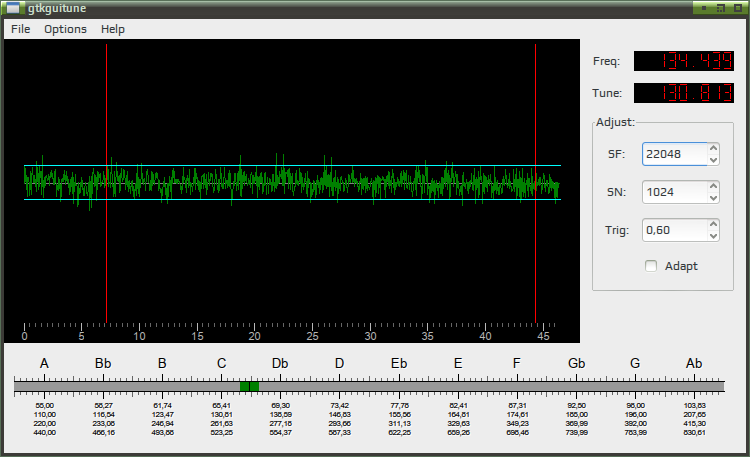Click the window menu icon in title bar
The width and height of the screenshot is (750, 457).
[x=13, y=8]
